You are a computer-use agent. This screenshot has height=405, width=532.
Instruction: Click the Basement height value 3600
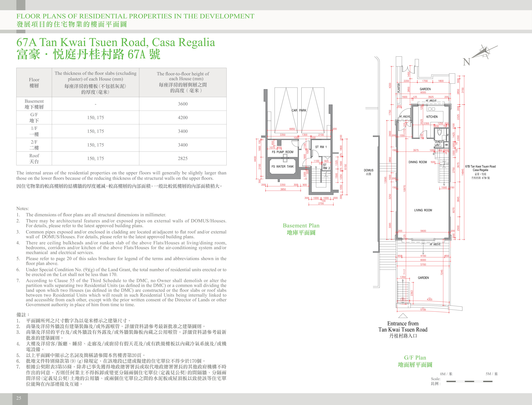click(183, 104)
